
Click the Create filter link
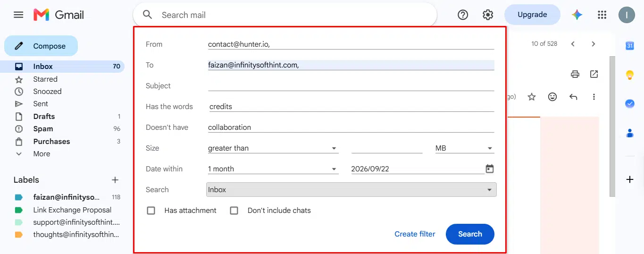pos(415,234)
